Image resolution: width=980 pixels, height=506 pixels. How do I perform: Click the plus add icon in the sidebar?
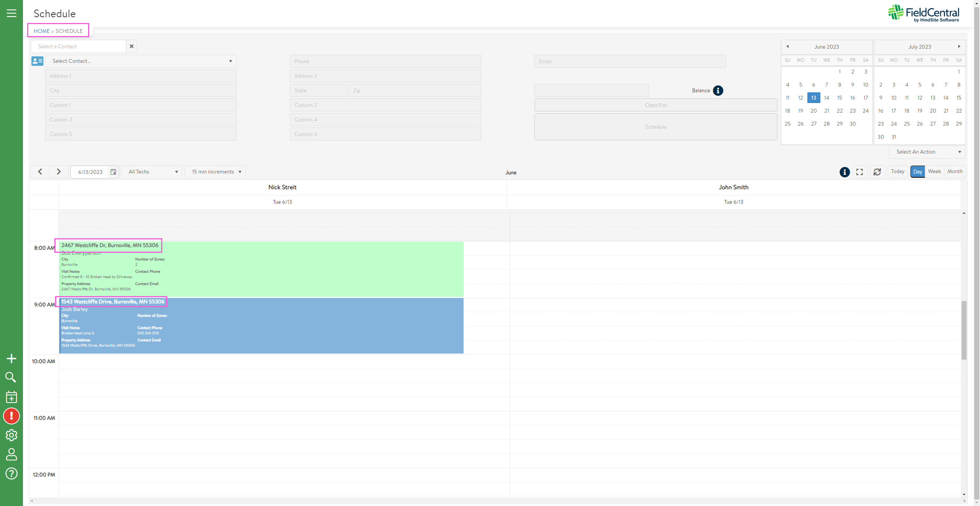click(x=11, y=359)
